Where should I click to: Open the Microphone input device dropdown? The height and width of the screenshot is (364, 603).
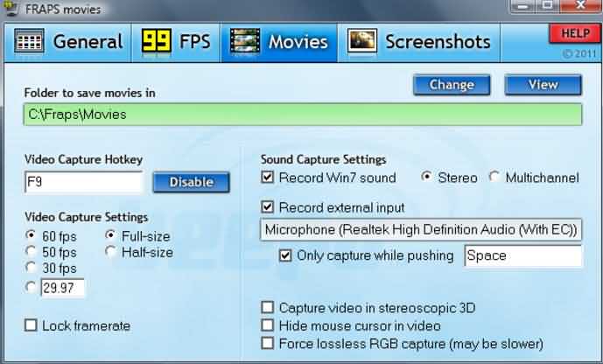click(x=421, y=230)
